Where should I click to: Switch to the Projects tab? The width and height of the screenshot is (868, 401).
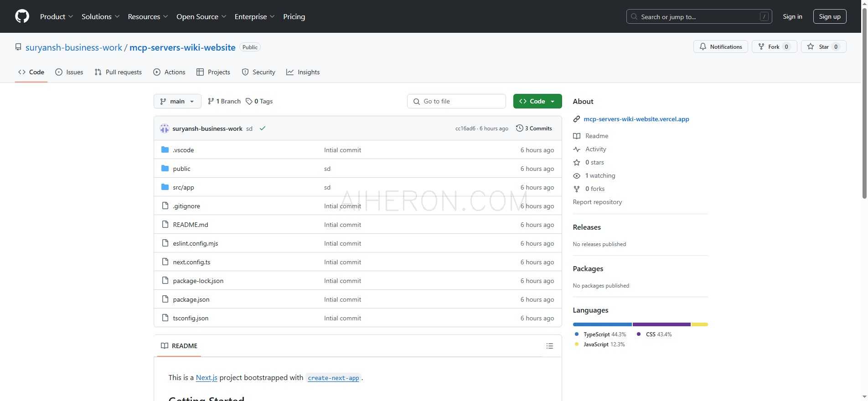pyautogui.click(x=213, y=72)
